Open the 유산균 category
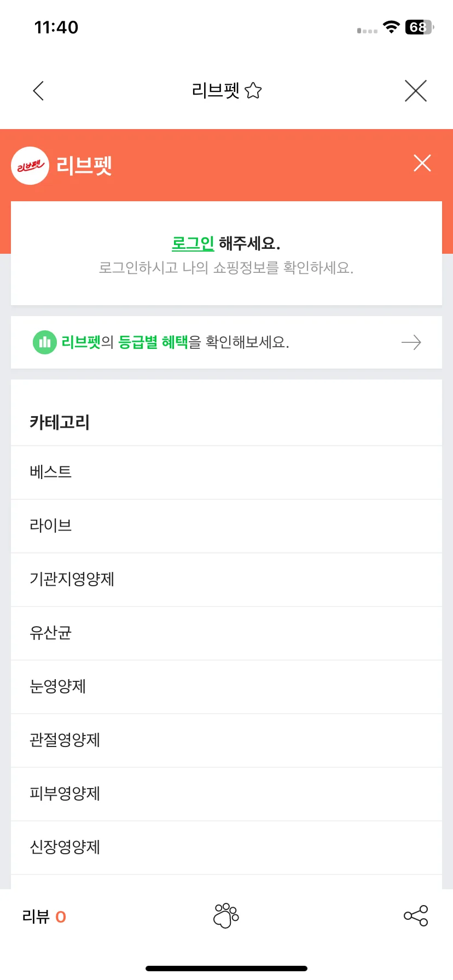Screen dimensions: 453x980 pyautogui.click(x=226, y=633)
